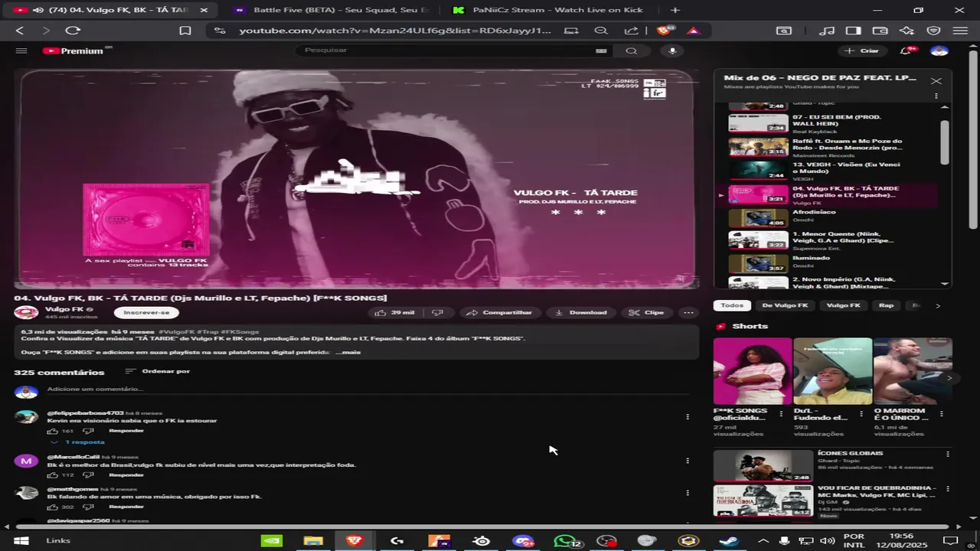Viewport: 980px width, 551px height.
Task: Toggle the Brave sidebar panel
Action: 854,31
